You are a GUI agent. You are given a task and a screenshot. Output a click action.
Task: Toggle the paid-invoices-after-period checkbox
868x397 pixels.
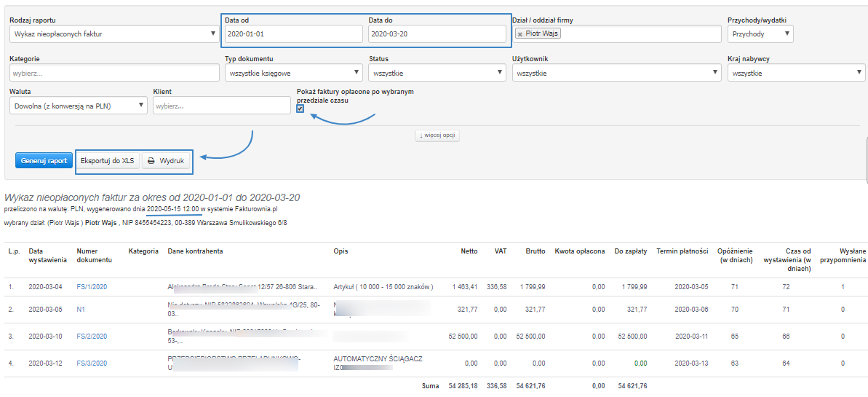click(x=300, y=109)
